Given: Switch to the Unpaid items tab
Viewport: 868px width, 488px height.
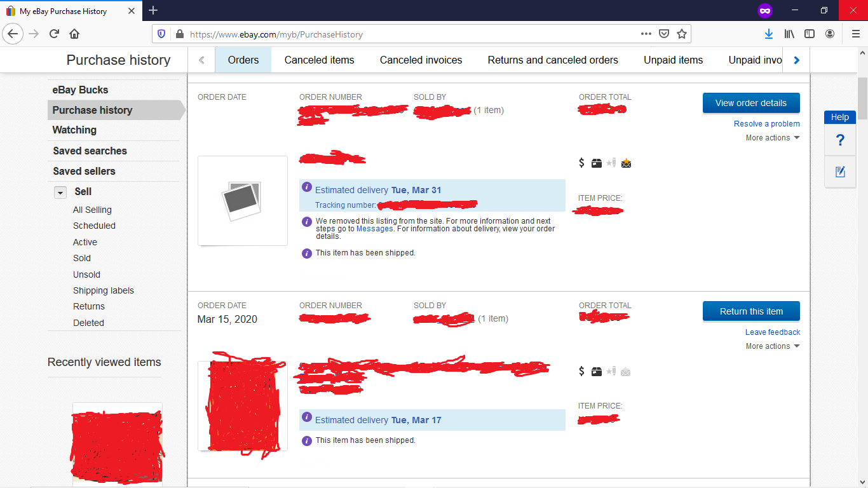Looking at the screenshot, I should click(674, 60).
